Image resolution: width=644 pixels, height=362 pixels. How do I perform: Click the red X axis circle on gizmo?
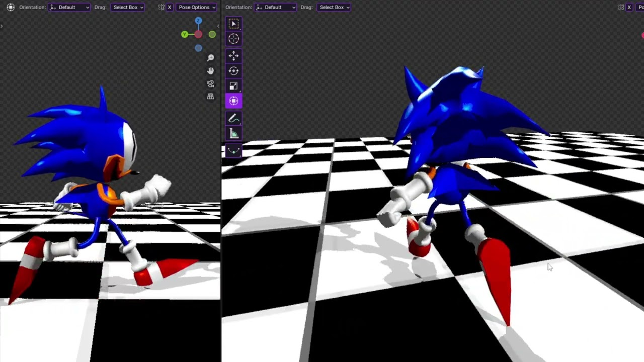click(x=198, y=34)
